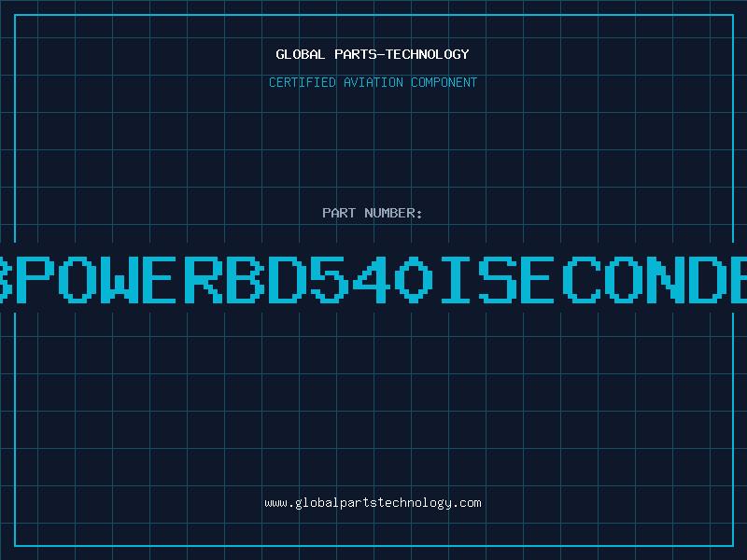
Task: Select the CERTIFIED AVIATION COMPONENT subtitle
Action: [x=373, y=82]
